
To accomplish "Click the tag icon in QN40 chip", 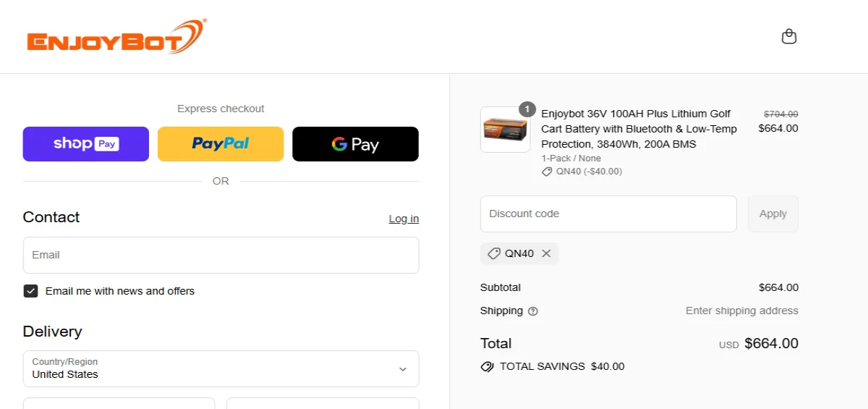I will point(494,253).
